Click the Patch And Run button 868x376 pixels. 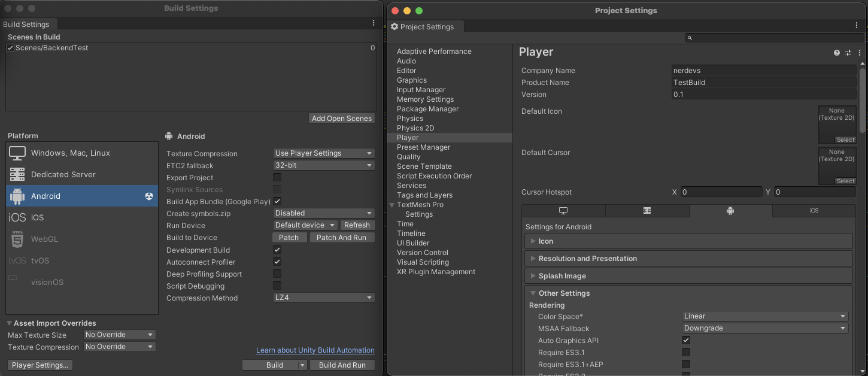pyautogui.click(x=341, y=238)
